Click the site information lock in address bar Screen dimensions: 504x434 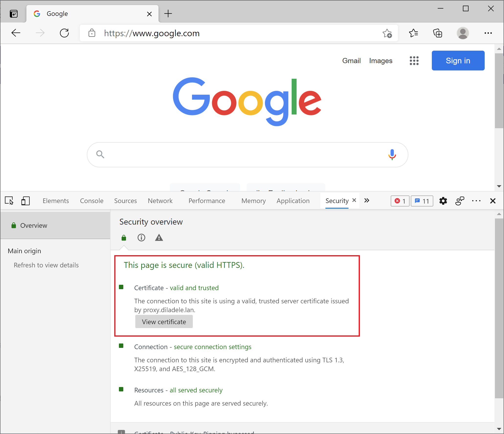(x=92, y=33)
